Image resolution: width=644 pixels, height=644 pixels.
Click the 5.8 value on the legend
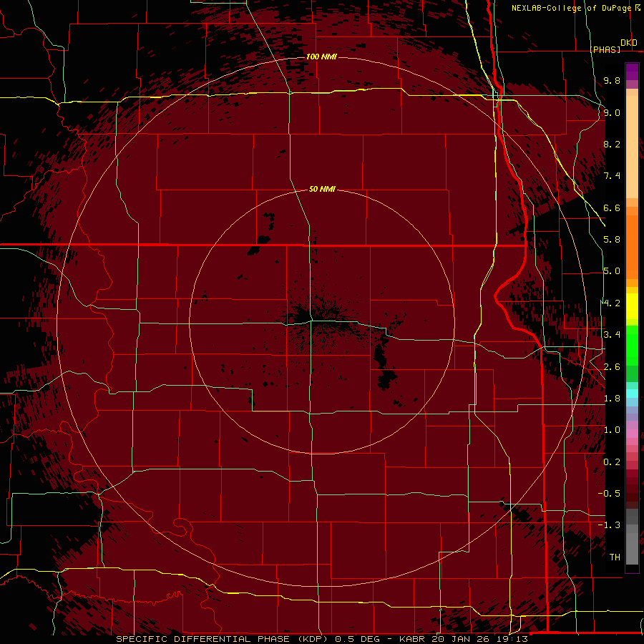pos(612,240)
